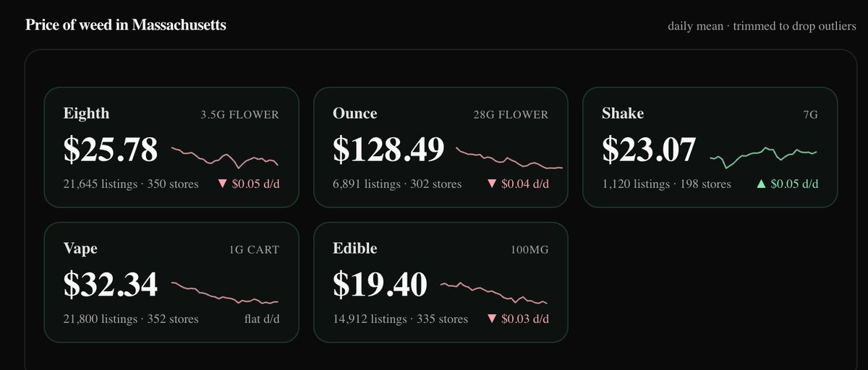Image resolution: width=868 pixels, height=370 pixels.
Task: Click 'daily mean · trimmed to drop outliers' note
Action: pyautogui.click(x=762, y=27)
